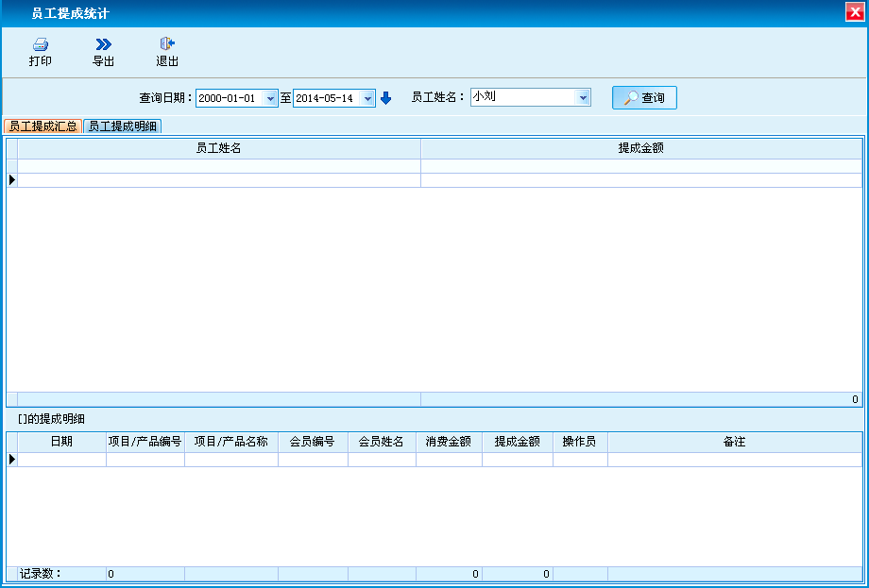Click the 消费金额 column header
Screen dimensions: 869x588
pos(449,442)
